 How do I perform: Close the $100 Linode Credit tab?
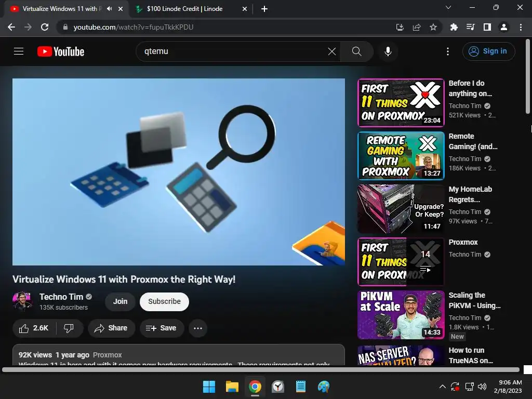click(245, 9)
